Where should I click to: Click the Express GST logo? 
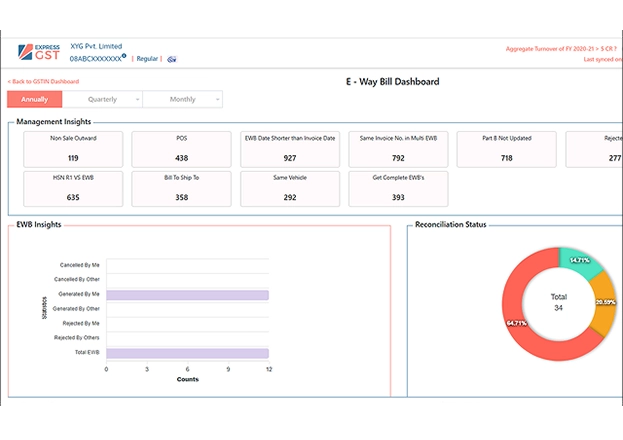pyautogui.click(x=40, y=52)
